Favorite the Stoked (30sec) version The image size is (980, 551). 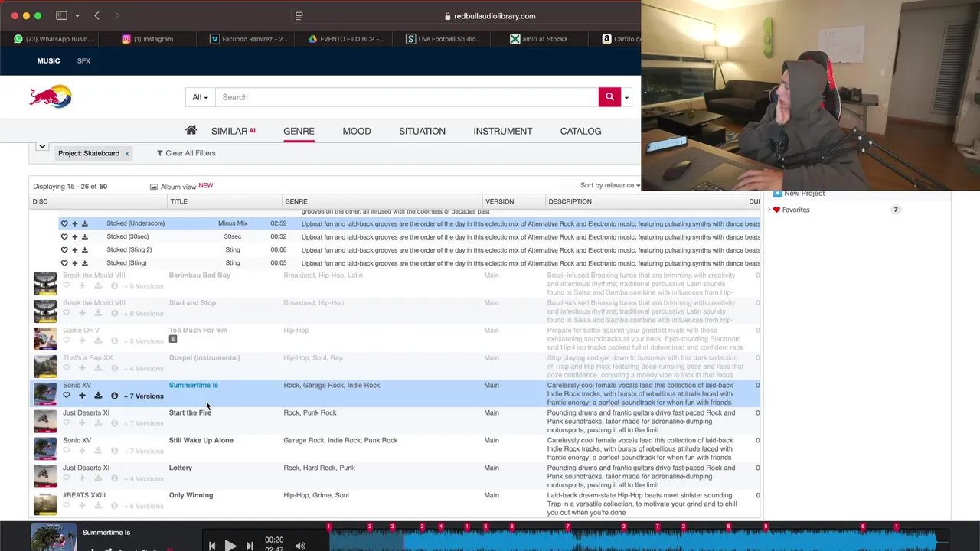point(64,236)
